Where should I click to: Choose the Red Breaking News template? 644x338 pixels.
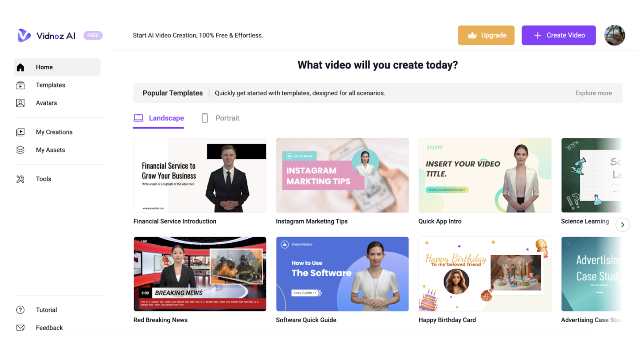(x=200, y=274)
